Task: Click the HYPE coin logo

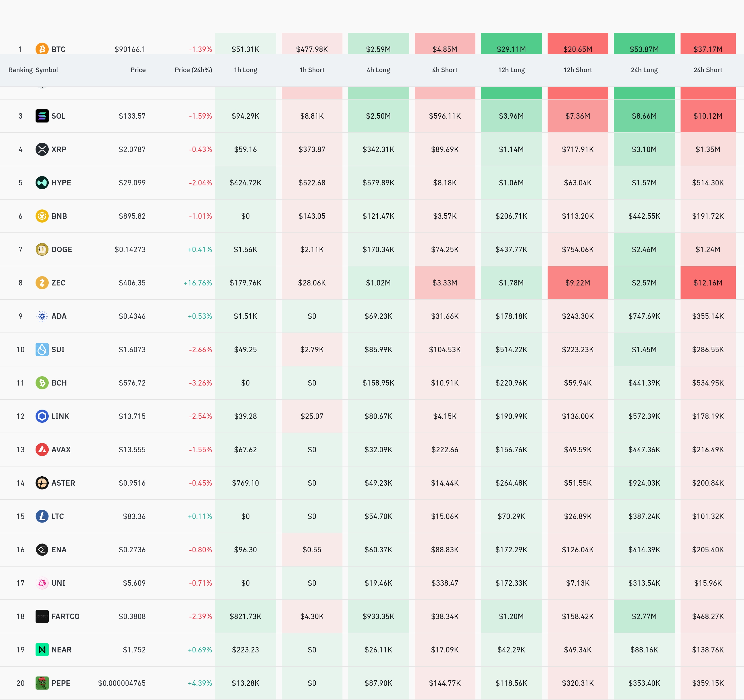Action: click(x=42, y=183)
